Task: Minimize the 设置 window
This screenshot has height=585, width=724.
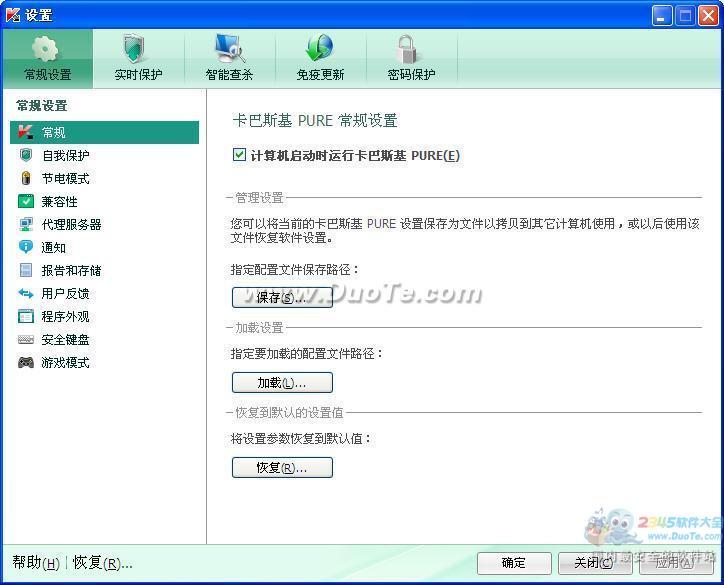Action: pos(662,16)
